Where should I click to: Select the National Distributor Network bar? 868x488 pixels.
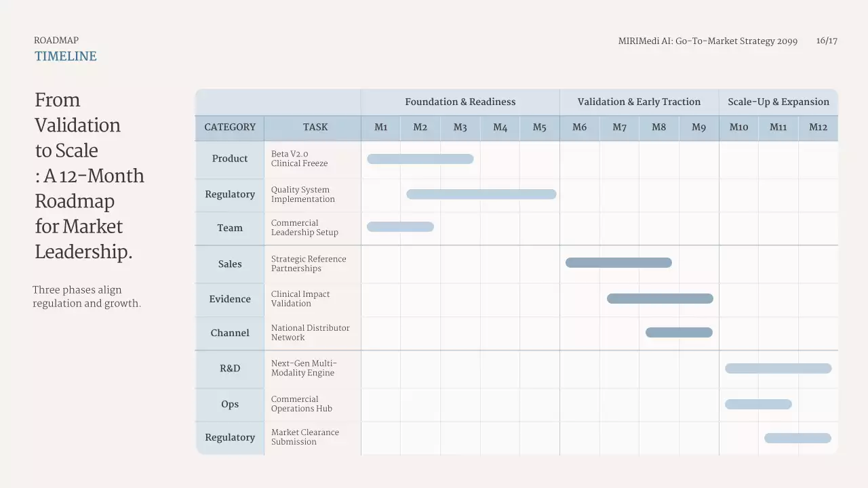point(679,333)
